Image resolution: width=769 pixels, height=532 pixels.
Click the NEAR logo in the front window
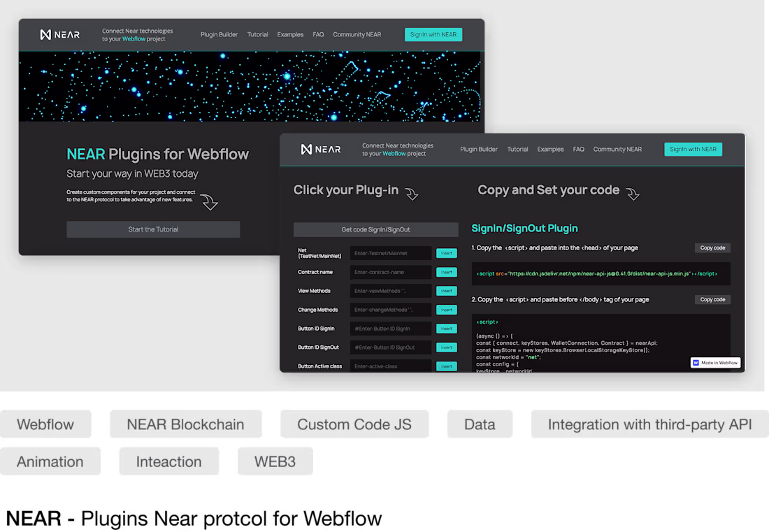[x=321, y=150]
